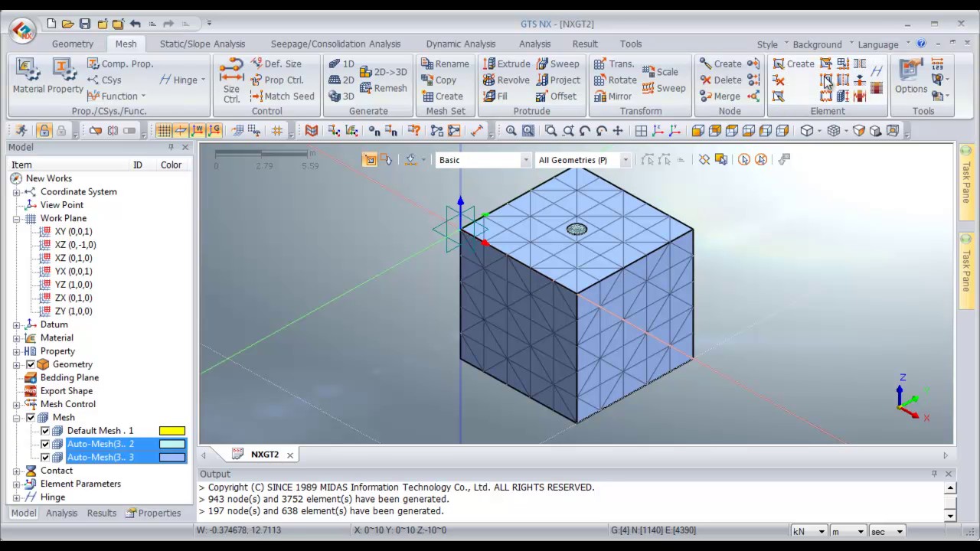
Task: Click the query element question mark icon
Action: pos(415,131)
